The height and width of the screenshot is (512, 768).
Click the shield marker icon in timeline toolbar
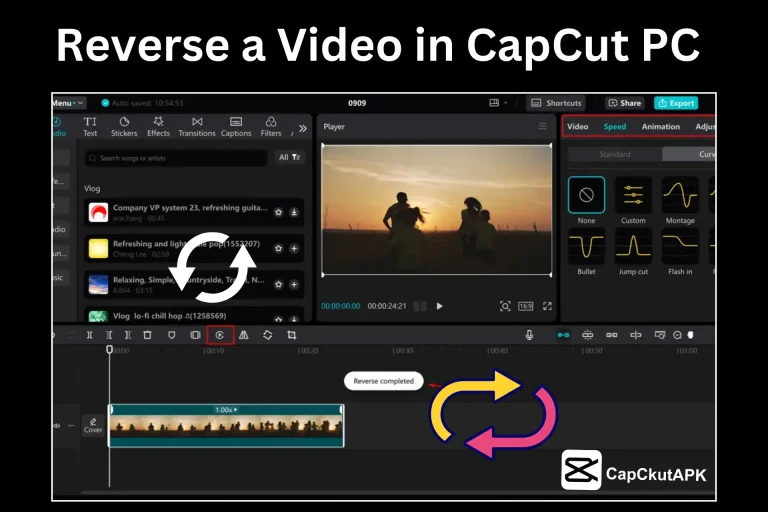171,335
